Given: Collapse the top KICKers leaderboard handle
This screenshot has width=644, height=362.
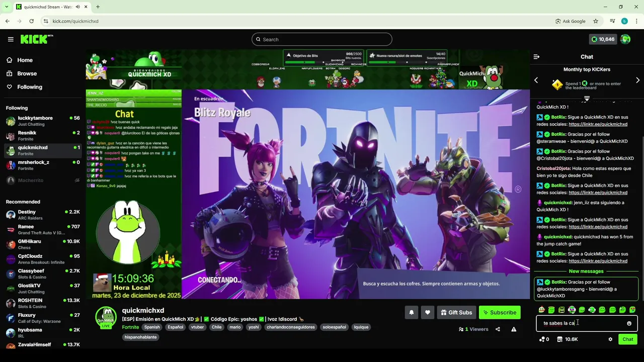Looking at the screenshot, I should [x=587, y=99].
